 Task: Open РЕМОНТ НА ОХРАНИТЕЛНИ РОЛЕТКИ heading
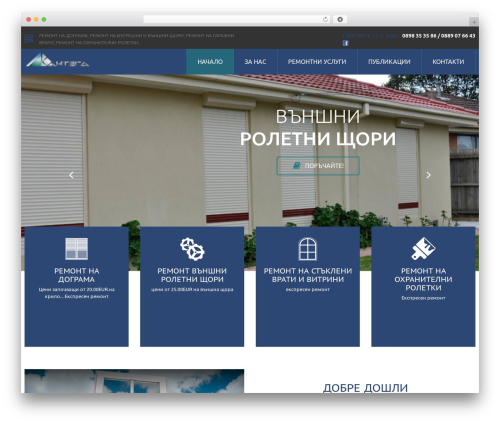point(423,279)
